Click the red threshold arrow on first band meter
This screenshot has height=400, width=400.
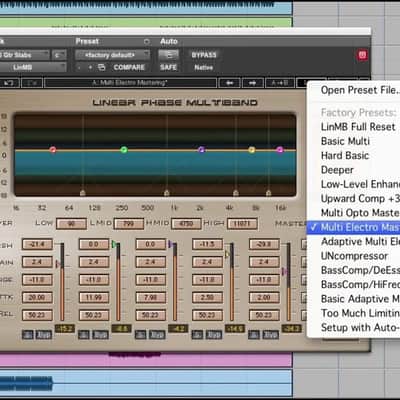pos(58,264)
